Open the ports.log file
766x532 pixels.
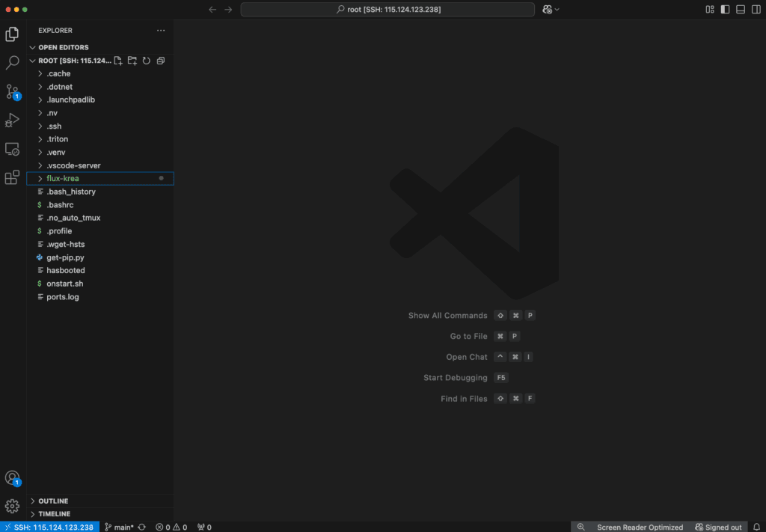[100, 296]
